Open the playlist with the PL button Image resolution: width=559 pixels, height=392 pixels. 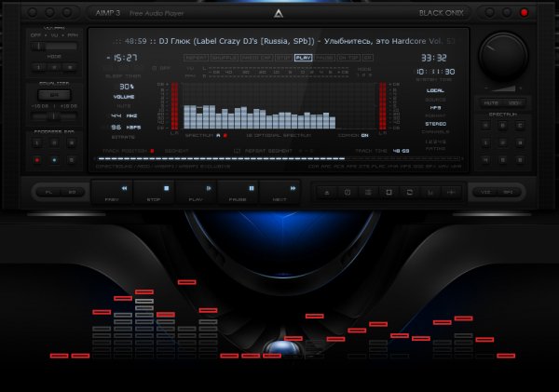click(x=48, y=193)
